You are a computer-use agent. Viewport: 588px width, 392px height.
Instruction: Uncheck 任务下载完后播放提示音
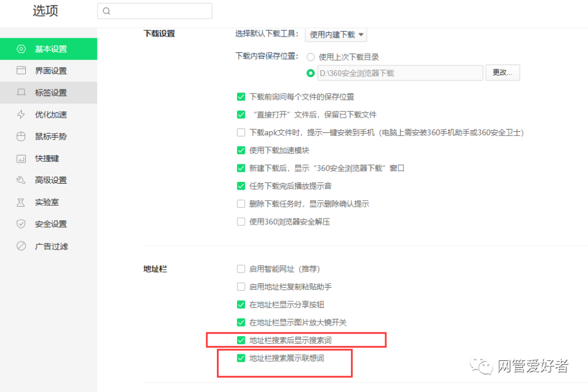pos(241,186)
